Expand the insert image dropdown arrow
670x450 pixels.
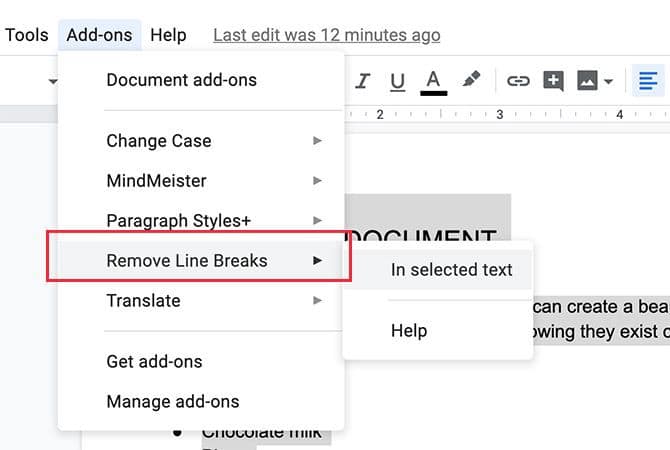pos(608,81)
